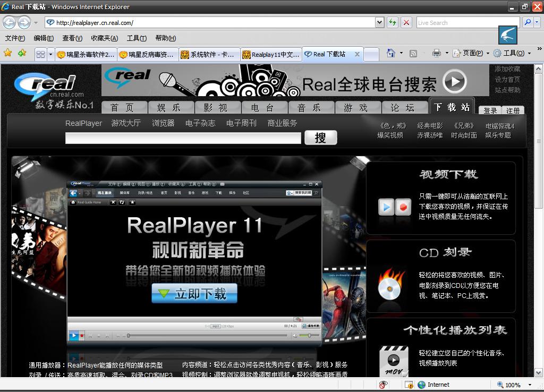The height and width of the screenshot is (392, 544).
Task: Open the 电子杂志 sub-navigation link
Action: coord(200,123)
